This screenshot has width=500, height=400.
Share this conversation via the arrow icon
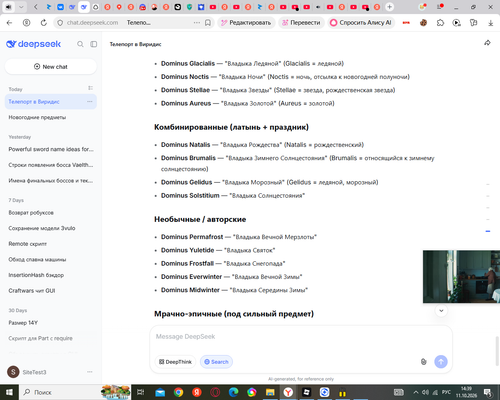(487, 43)
